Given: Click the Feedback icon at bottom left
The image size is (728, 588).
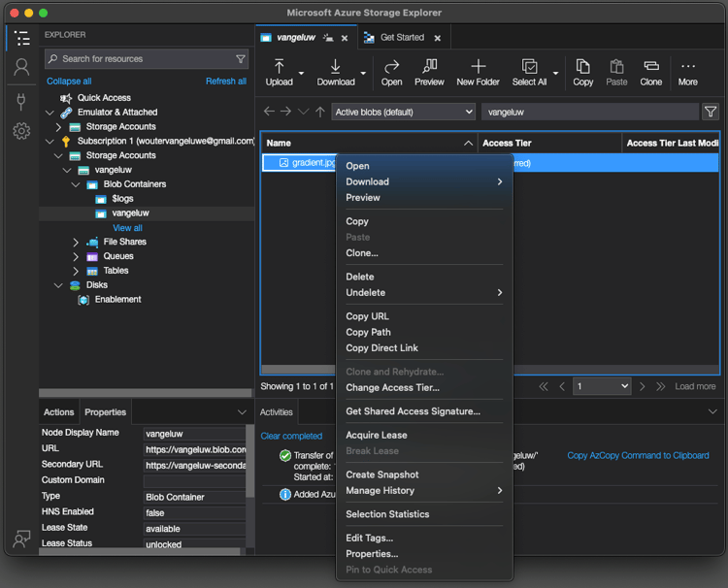Looking at the screenshot, I should [x=21, y=539].
